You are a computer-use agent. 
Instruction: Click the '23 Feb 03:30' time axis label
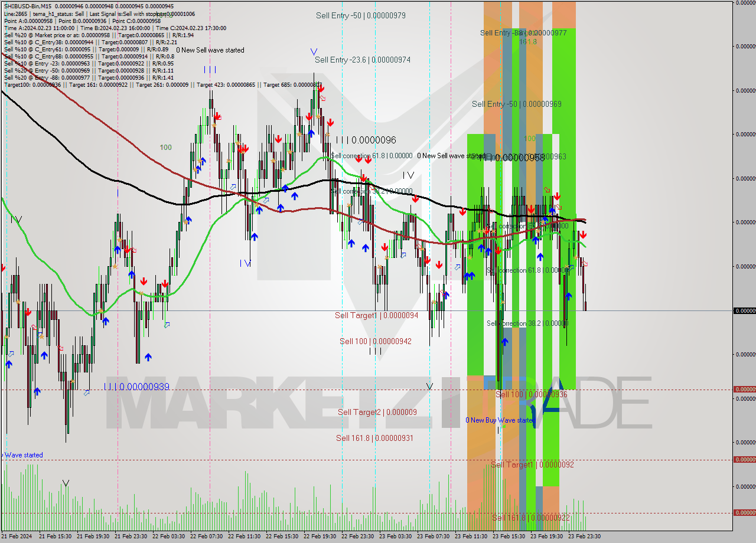click(396, 537)
